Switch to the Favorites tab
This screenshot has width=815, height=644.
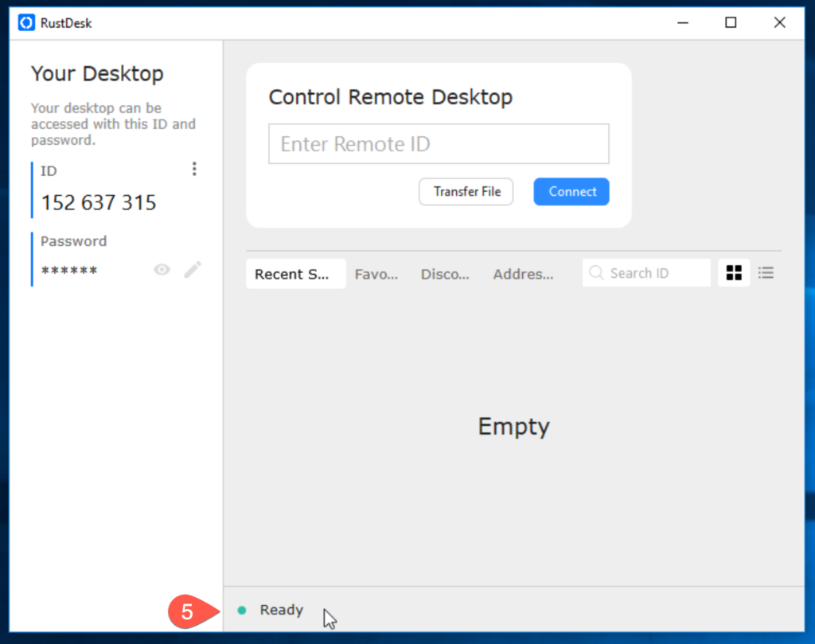click(x=376, y=274)
